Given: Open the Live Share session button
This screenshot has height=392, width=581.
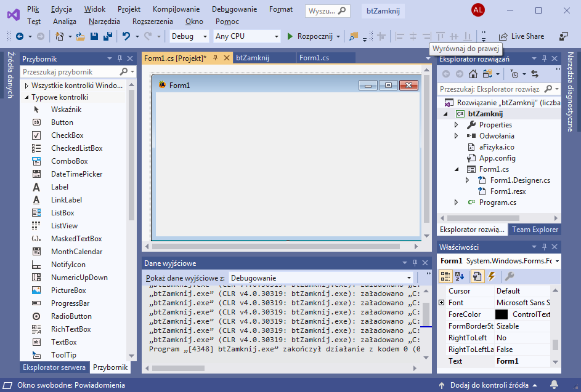Looking at the screenshot, I should click(521, 36).
